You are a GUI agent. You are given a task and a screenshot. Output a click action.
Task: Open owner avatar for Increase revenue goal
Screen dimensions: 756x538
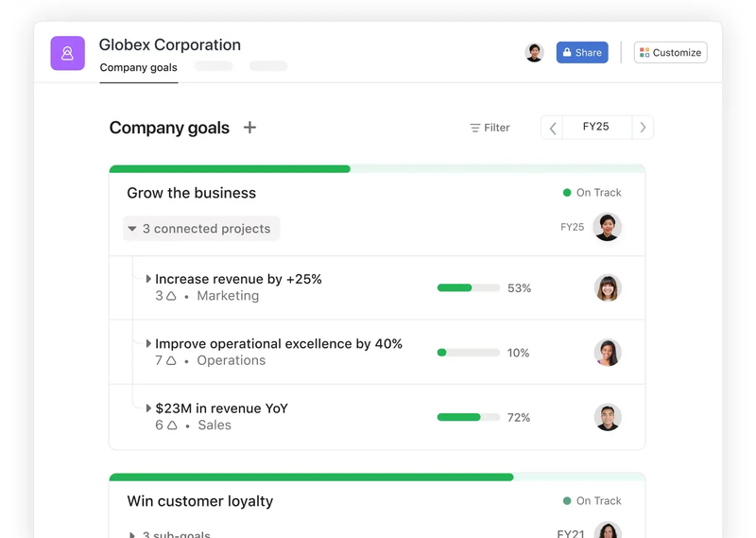(608, 288)
